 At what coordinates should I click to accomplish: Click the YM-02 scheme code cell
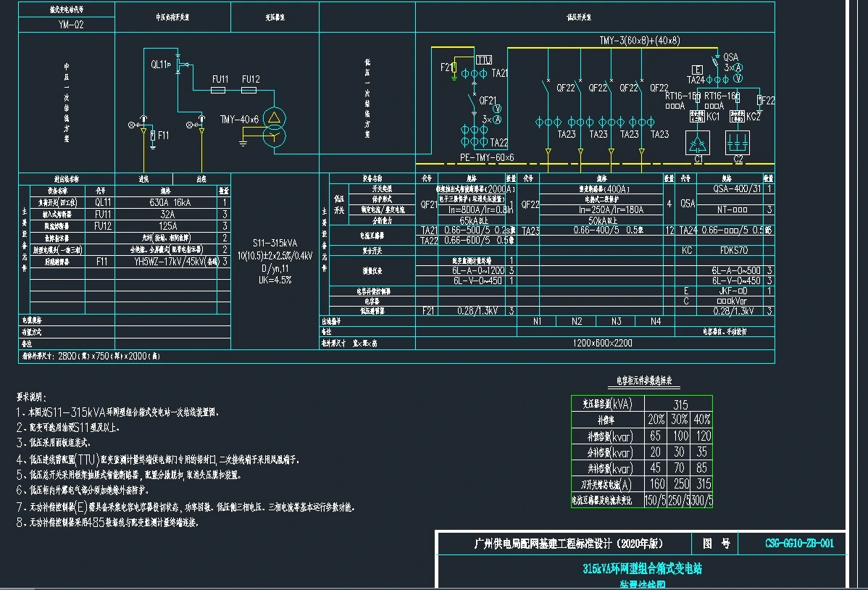tap(67, 24)
